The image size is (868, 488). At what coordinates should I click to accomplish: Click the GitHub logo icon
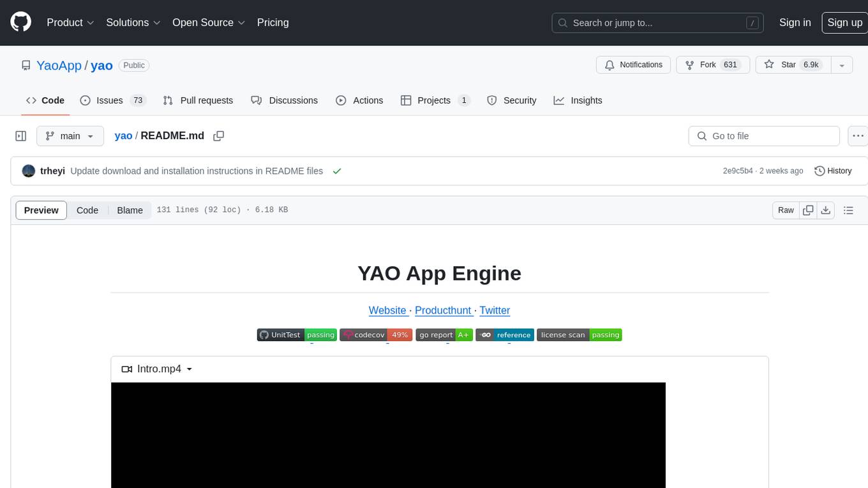[20, 22]
